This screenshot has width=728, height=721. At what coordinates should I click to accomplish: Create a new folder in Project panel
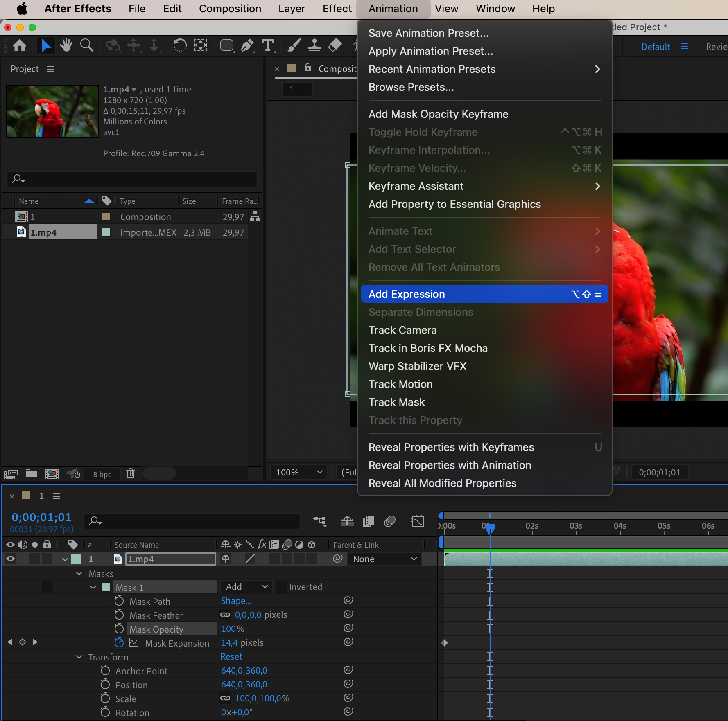pyautogui.click(x=32, y=473)
